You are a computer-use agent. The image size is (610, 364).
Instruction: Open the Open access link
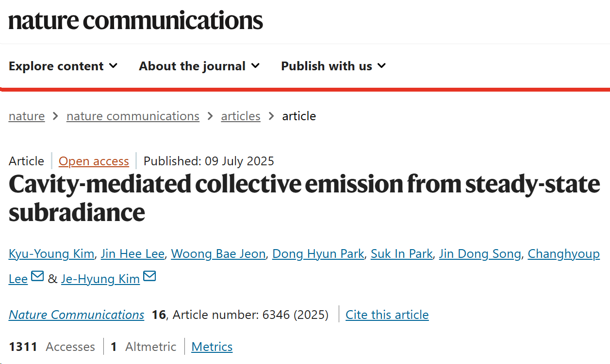(94, 161)
